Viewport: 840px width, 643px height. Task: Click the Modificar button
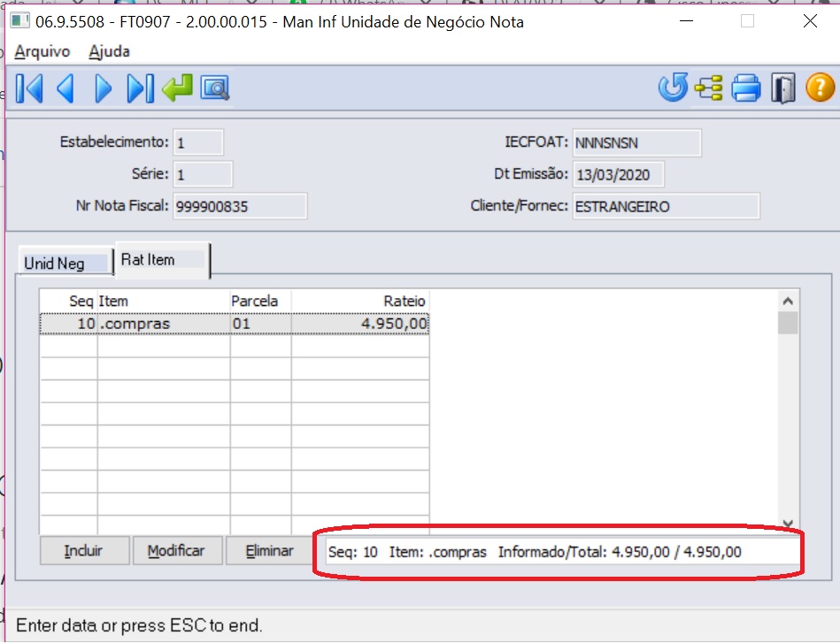(177, 550)
